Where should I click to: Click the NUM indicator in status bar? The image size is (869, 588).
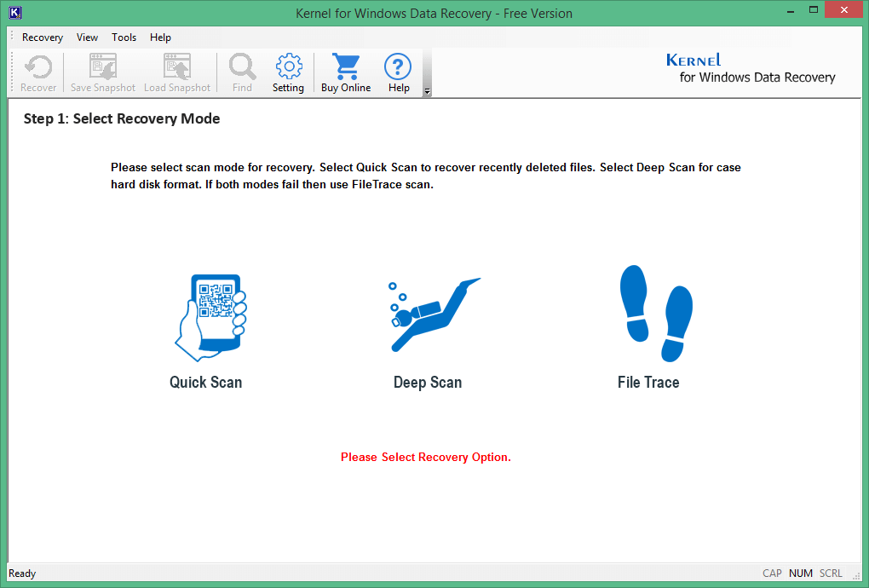tap(800, 573)
